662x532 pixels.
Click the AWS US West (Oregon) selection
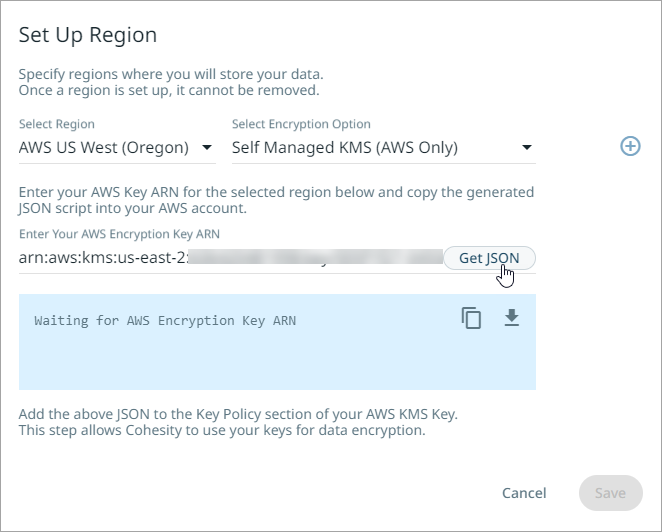[104, 148]
